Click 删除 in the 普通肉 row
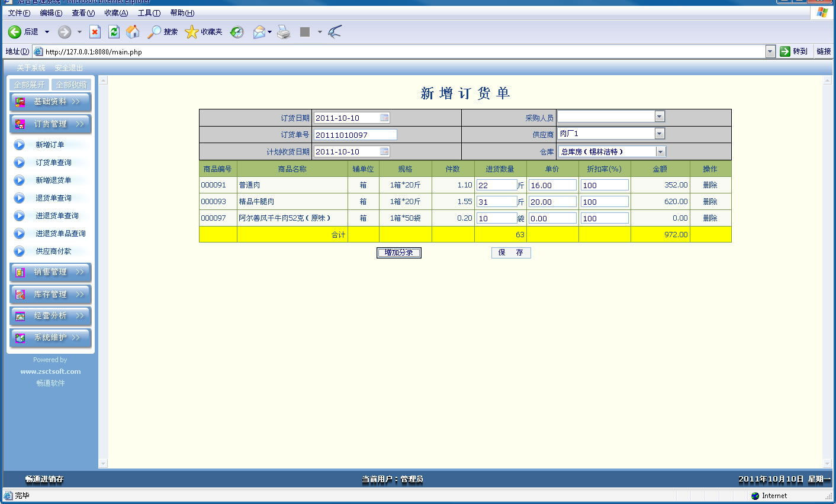The width and height of the screenshot is (836, 504). [710, 185]
